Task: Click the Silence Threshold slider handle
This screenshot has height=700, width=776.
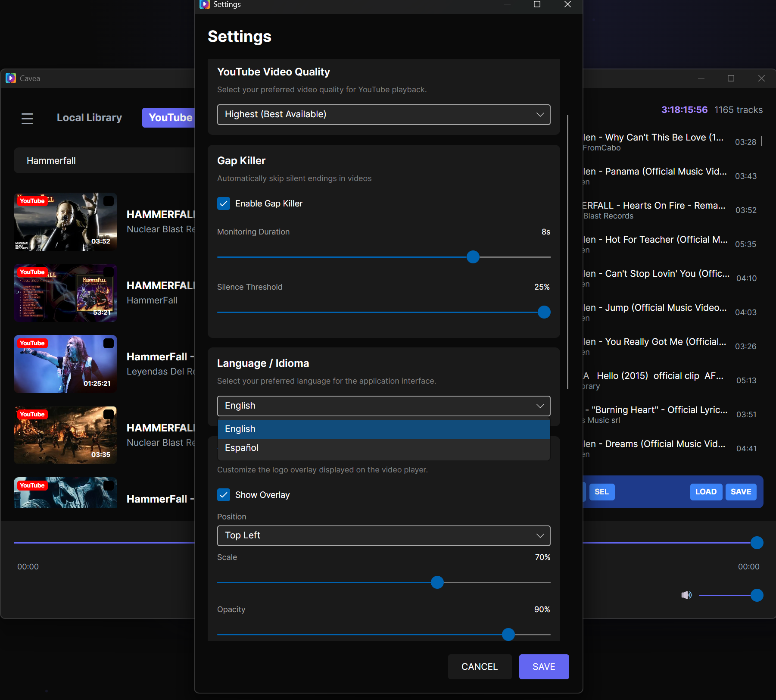Action: pyautogui.click(x=544, y=312)
